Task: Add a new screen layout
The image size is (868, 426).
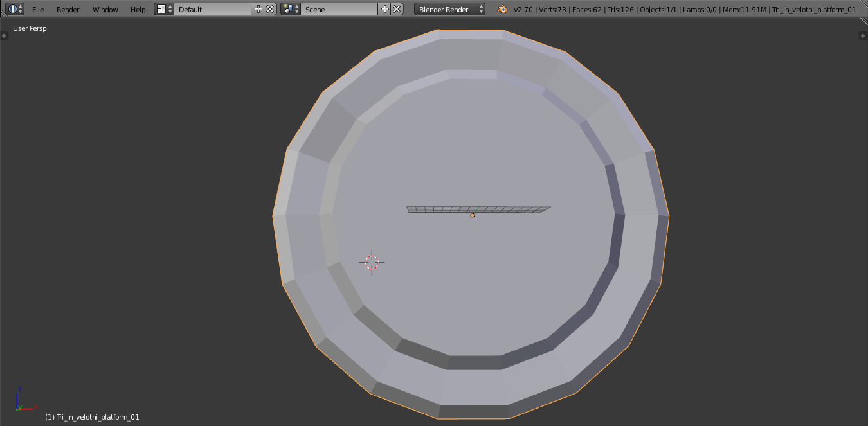Action: [258, 9]
